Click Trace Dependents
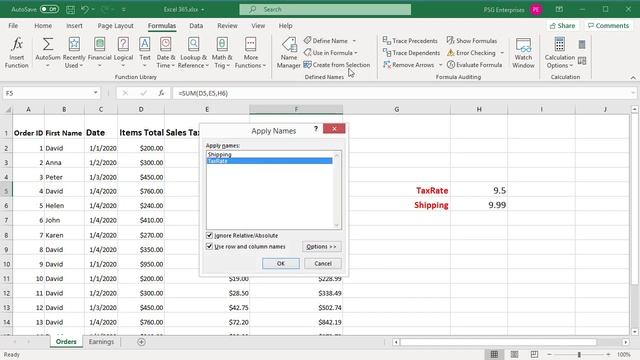 [411, 53]
